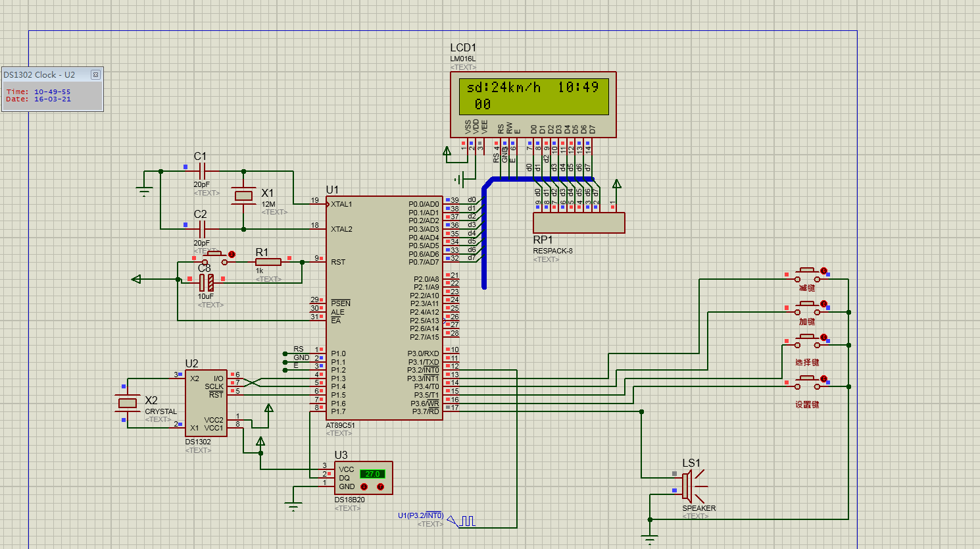Click the DS18B20 27.0 temperature readout
The height and width of the screenshot is (549, 980).
[x=372, y=474]
